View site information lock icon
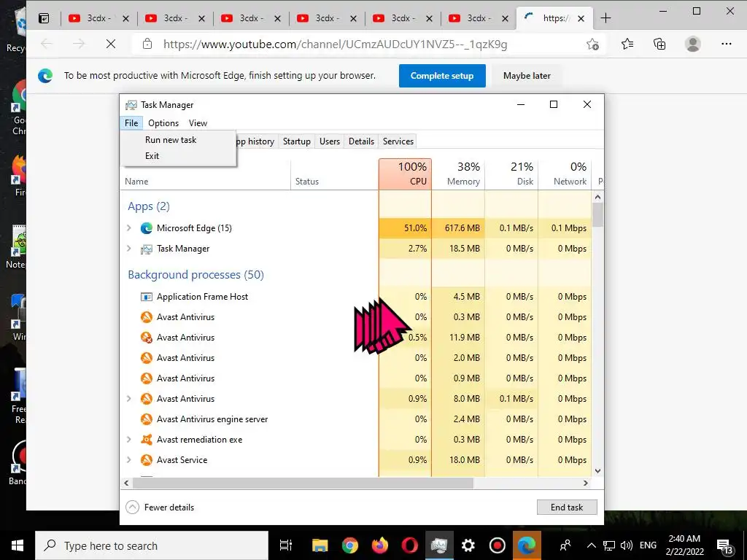 pyautogui.click(x=147, y=44)
